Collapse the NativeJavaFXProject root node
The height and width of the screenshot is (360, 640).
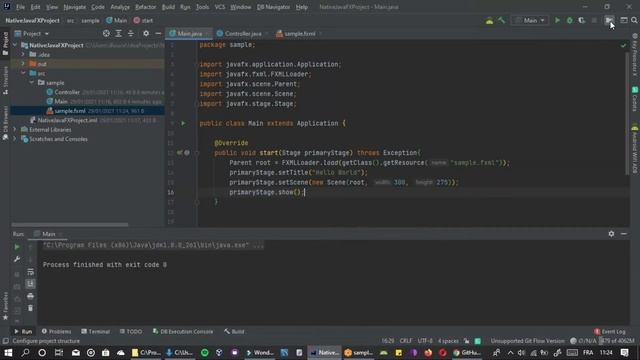[15, 45]
